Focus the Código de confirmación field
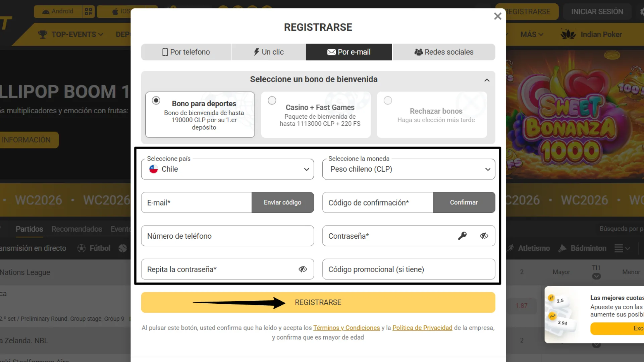The height and width of the screenshot is (362, 644). [378, 202]
